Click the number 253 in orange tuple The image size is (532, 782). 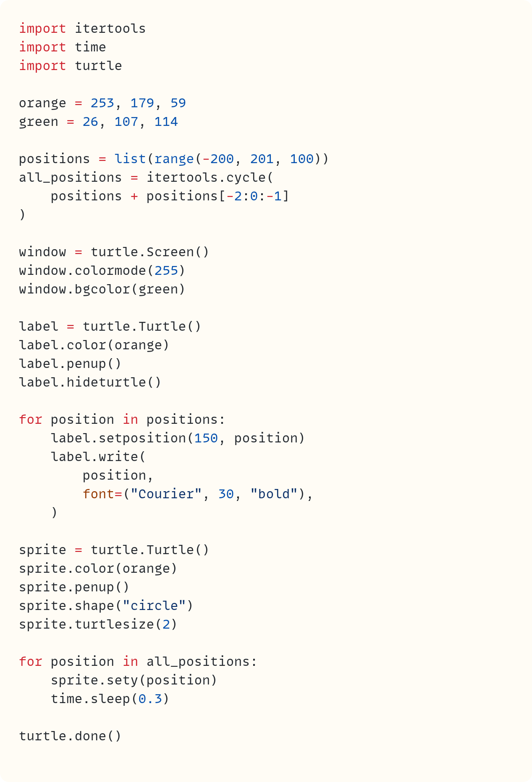[102, 103]
